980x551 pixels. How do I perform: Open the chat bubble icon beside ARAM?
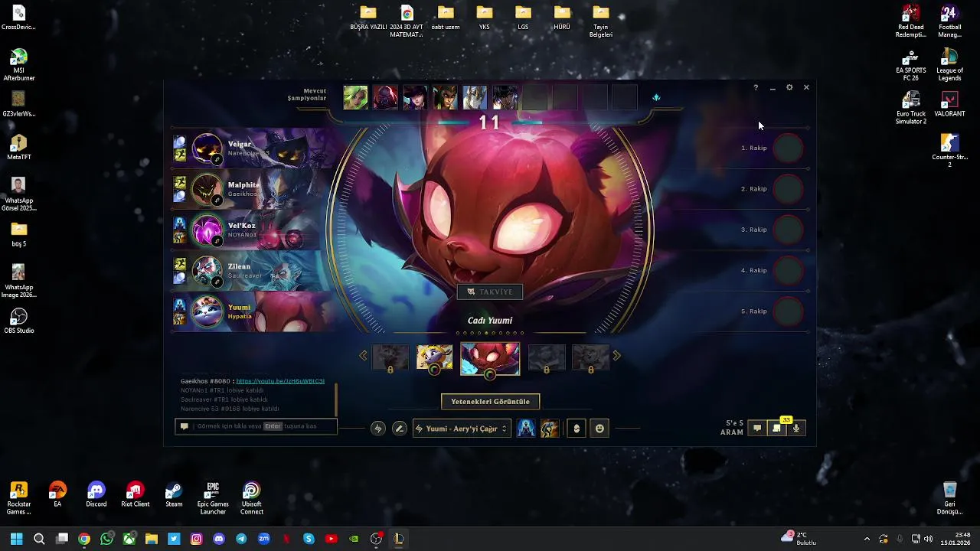click(756, 429)
